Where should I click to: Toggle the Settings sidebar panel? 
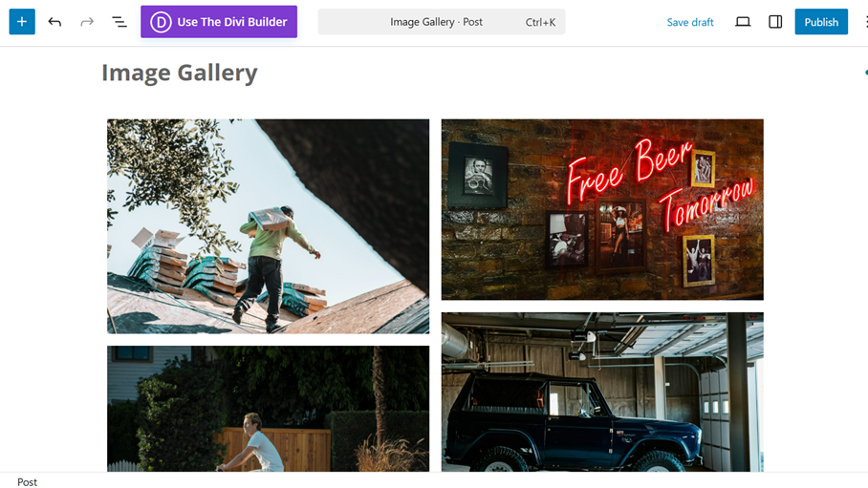775,22
